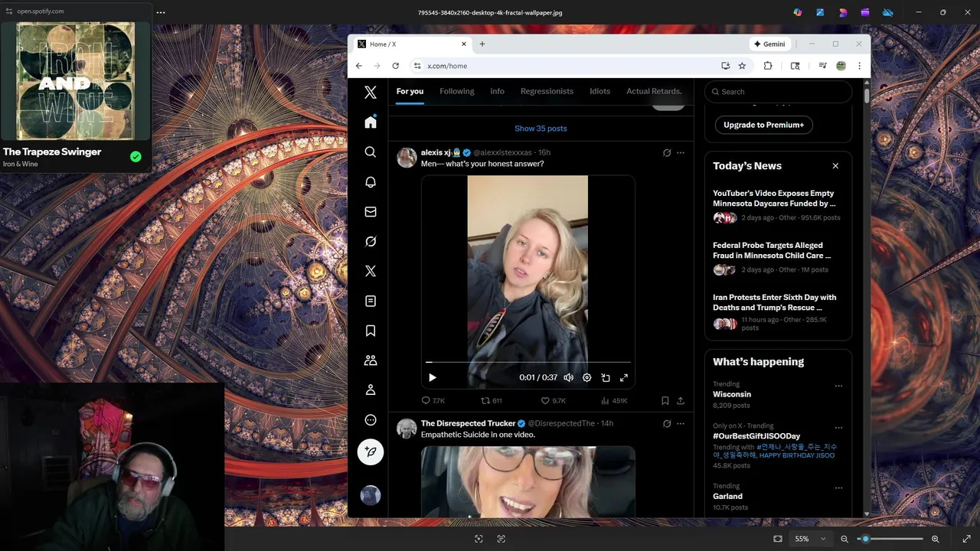Open Notifications bell in X sidebar
Viewport: 980px width, 551px height.
tap(371, 182)
